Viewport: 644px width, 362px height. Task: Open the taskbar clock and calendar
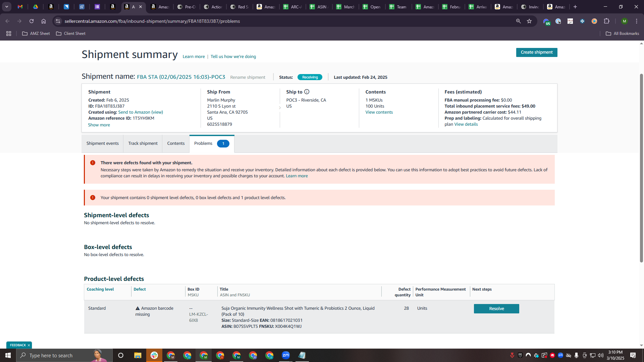coord(615,355)
